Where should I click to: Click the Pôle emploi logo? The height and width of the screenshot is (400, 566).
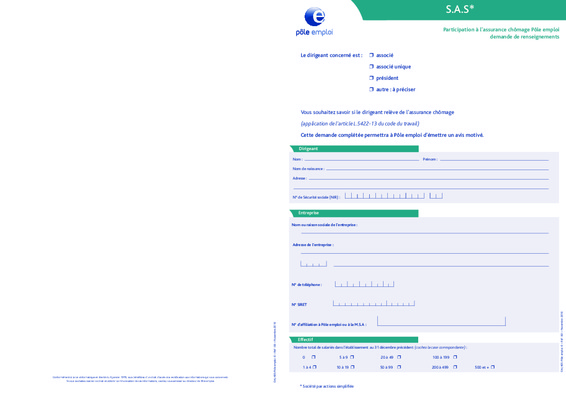click(314, 22)
